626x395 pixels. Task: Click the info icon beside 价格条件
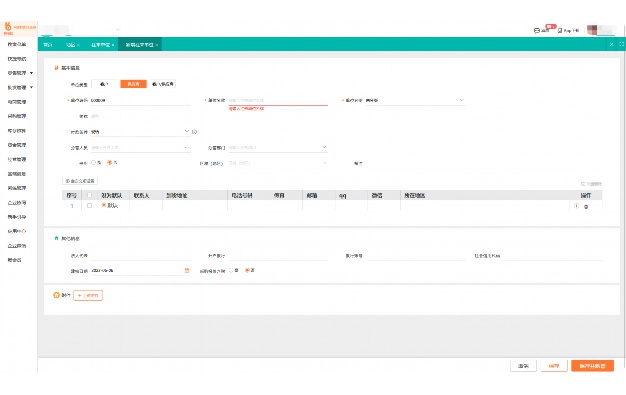pos(194,132)
